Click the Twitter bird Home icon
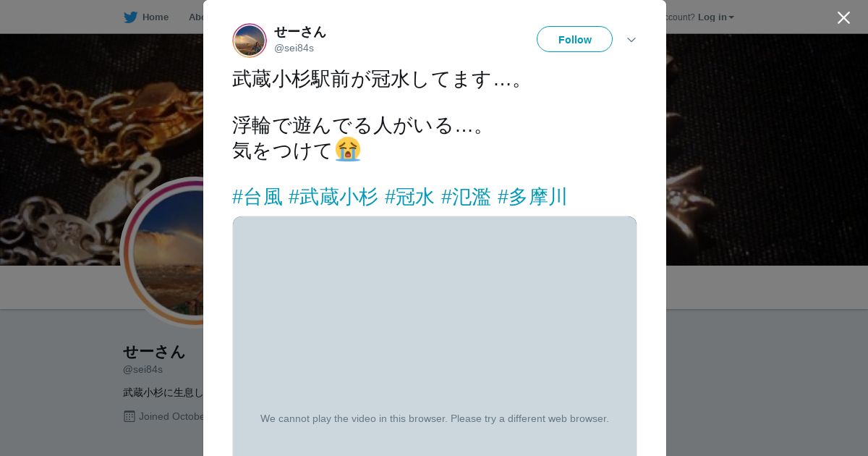Viewport: 868px width, 456px height. pos(130,17)
